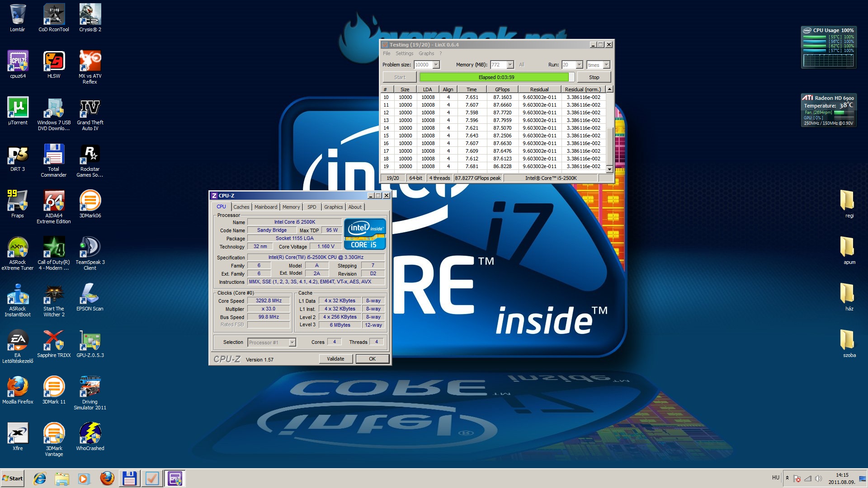Expand LinX Problem size dropdown
Viewport: 868px width, 488px height.
pos(436,65)
